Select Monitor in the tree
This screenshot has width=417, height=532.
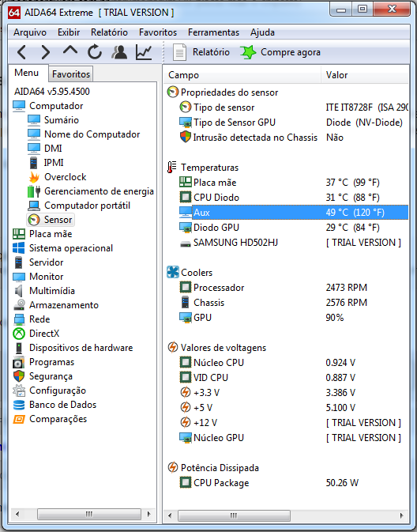[x=46, y=277]
